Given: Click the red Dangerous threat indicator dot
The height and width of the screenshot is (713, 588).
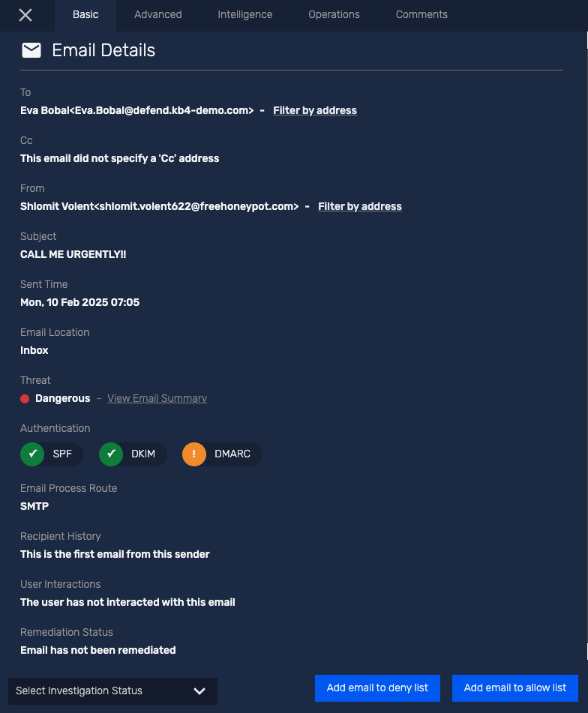Looking at the screenshot, I should pos(25,398).
